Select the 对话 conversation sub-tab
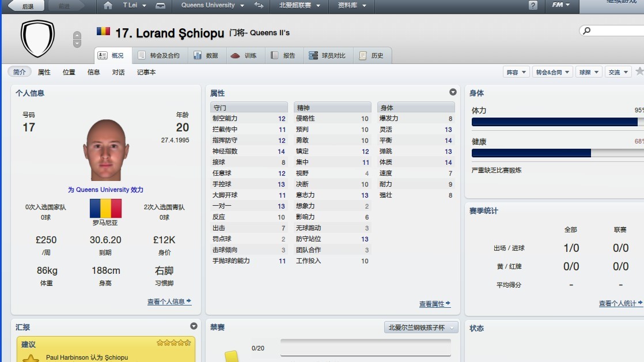The width and height of the screenshot is (644, 362). (118, 72)
